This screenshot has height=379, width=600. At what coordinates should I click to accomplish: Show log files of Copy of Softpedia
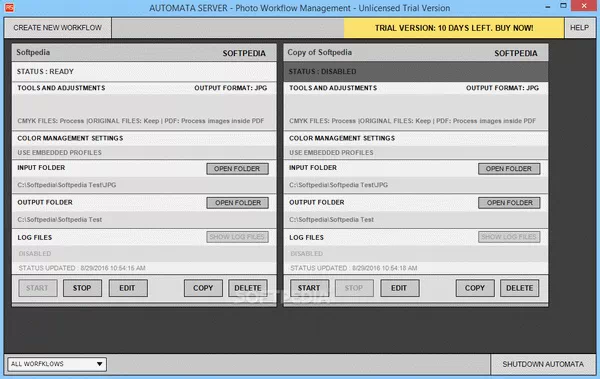(509, 237)
